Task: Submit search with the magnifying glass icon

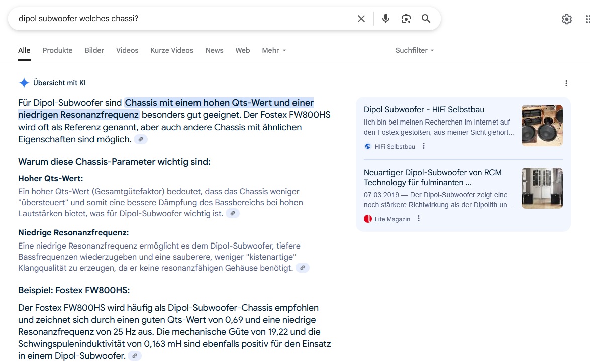Action: [426, 19]
